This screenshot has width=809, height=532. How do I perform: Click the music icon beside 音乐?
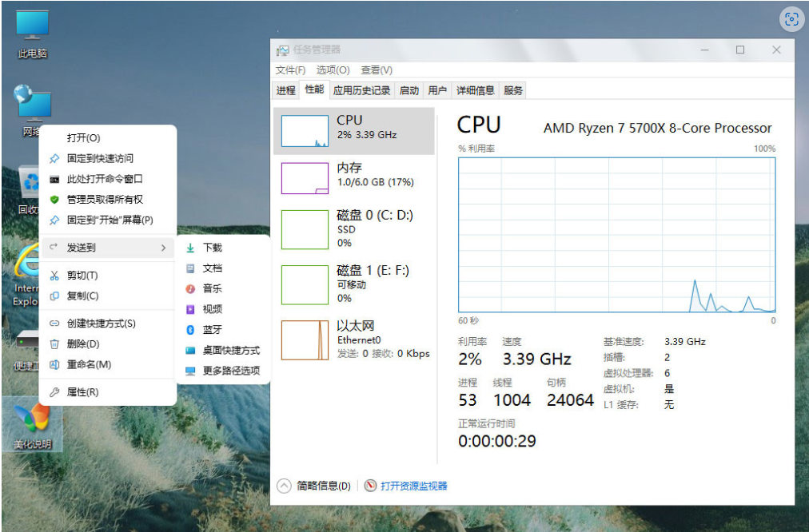click(190, 288)
